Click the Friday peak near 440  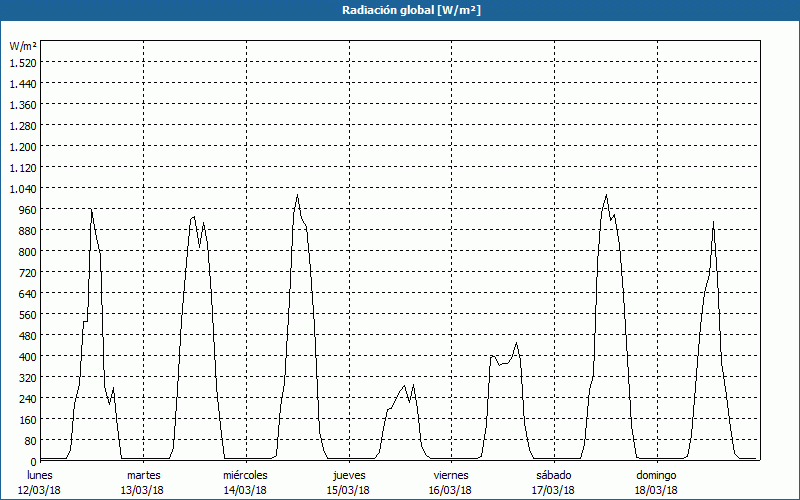516,343
